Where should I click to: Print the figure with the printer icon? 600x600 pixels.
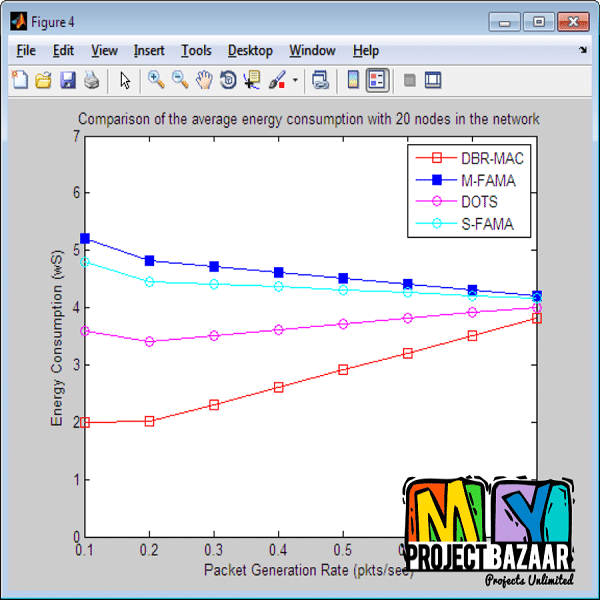coord(91,80)
